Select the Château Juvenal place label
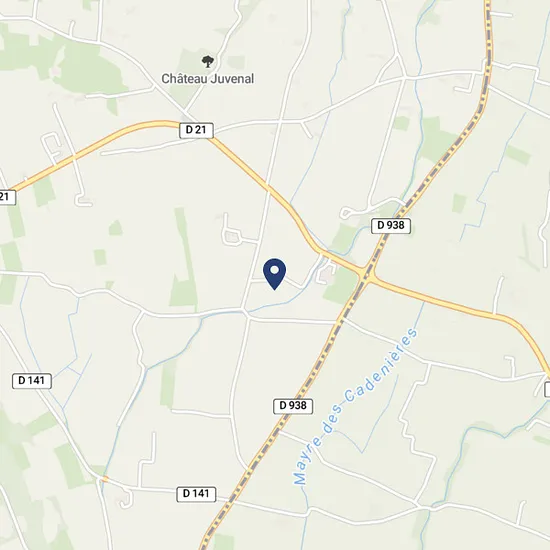The height and width of the screenshot is (550, 550). 207,79
